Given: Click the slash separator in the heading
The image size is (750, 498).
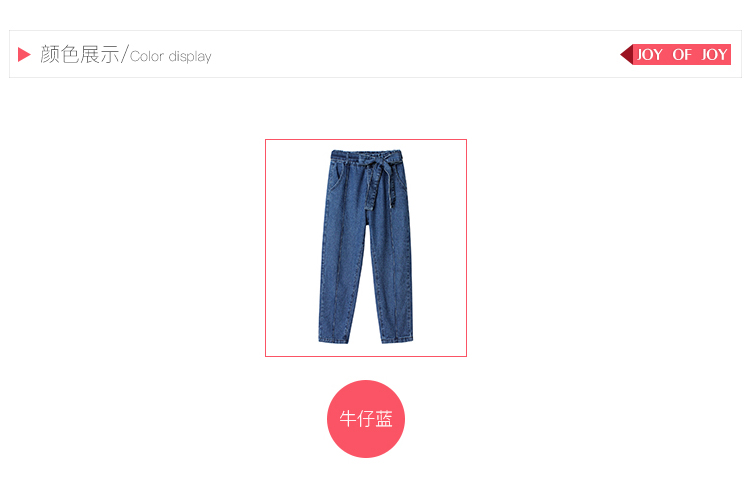Looking at the screenshot, I should (x=125, y=54).
